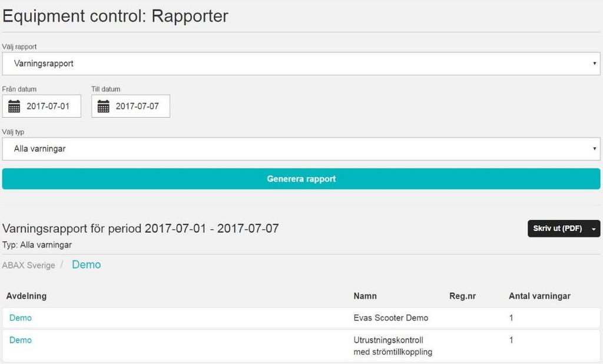Click warning count 1 for Utrustningskontroll row
Image resolution: width=603 pixels, height=364 pixels.
511,340
